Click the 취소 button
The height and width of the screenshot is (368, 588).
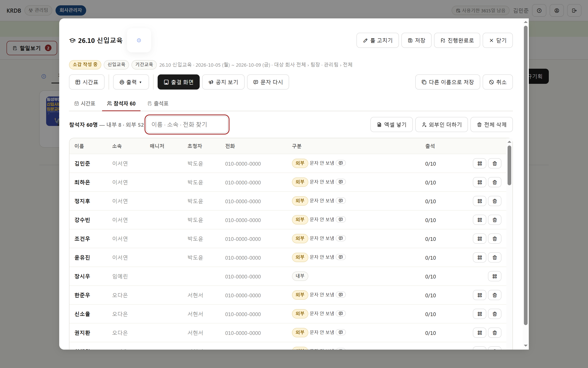click(497, 82)
